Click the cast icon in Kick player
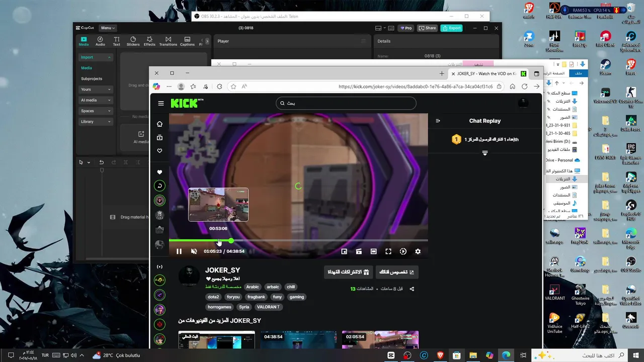644x362 pixels. click(359, 251)
